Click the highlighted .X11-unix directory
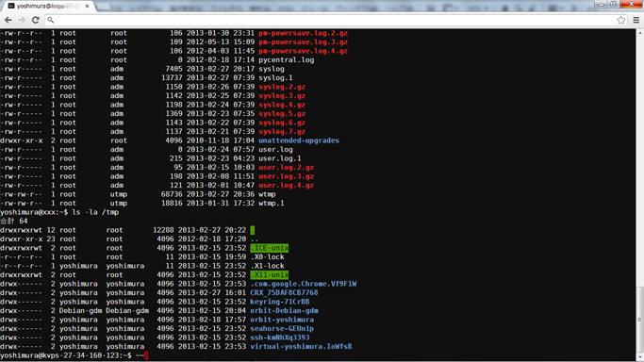 coord(270,275)
